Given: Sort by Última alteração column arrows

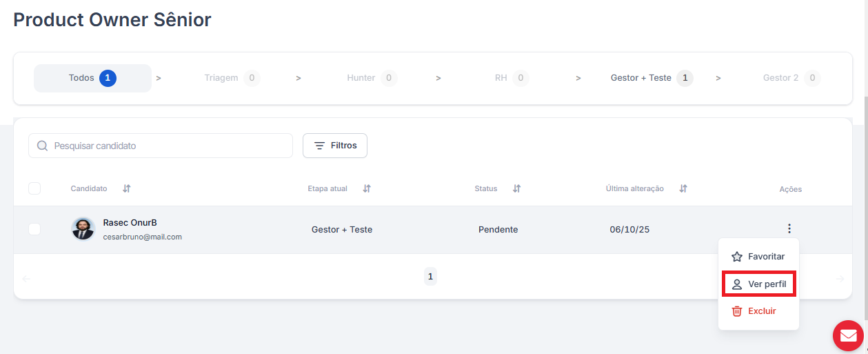Looking at the screenshot, I should click(x=683, y=188).
